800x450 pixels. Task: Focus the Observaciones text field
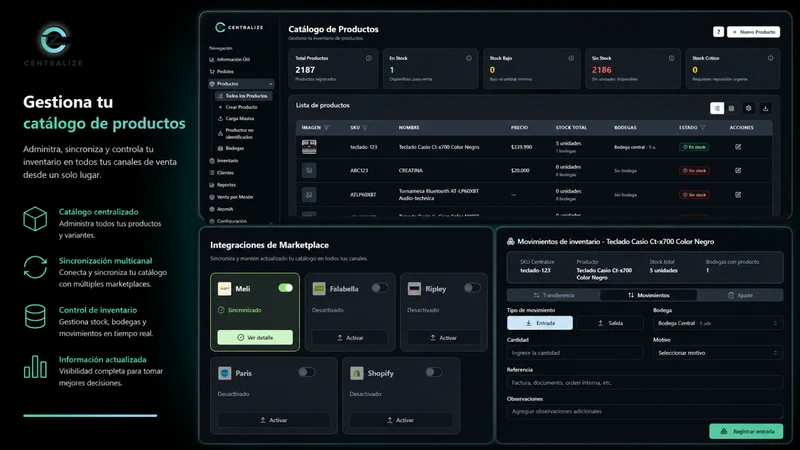[644, 411]
